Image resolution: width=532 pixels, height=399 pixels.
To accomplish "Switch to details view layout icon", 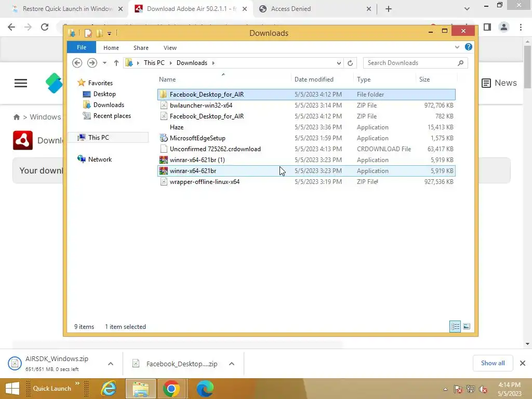I will pyautogui.click(x=455, y=326).
